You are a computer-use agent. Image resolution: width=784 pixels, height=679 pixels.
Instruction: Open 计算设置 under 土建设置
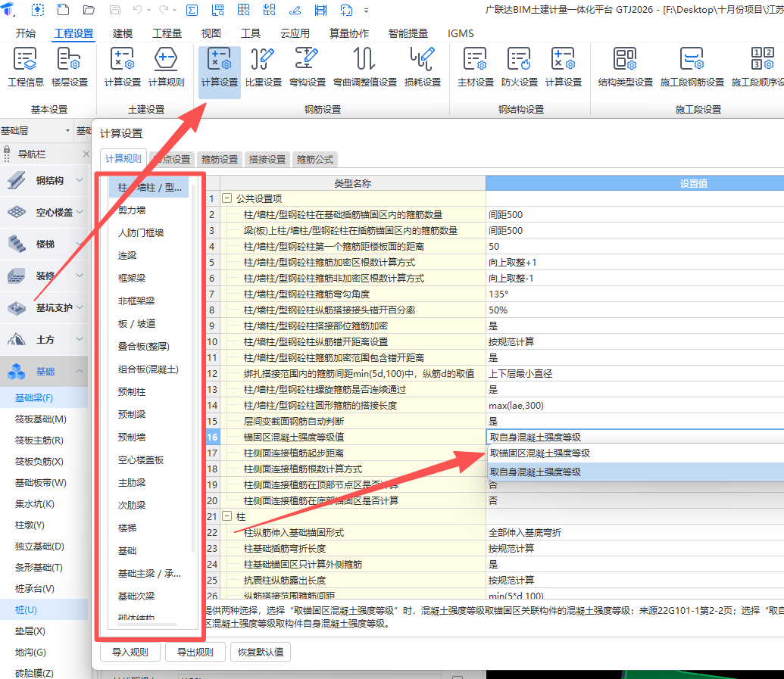(x=123, y=67)
